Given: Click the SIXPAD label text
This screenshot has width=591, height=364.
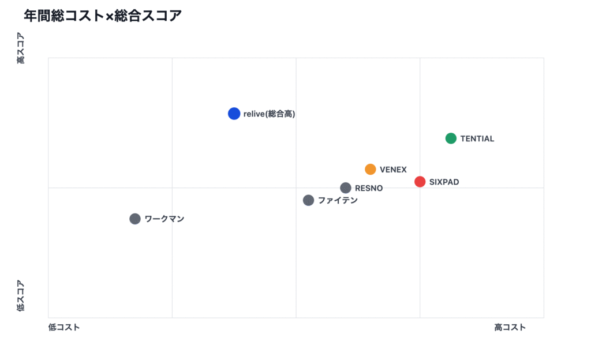Looking at the screenshot, I should point(444,182).
